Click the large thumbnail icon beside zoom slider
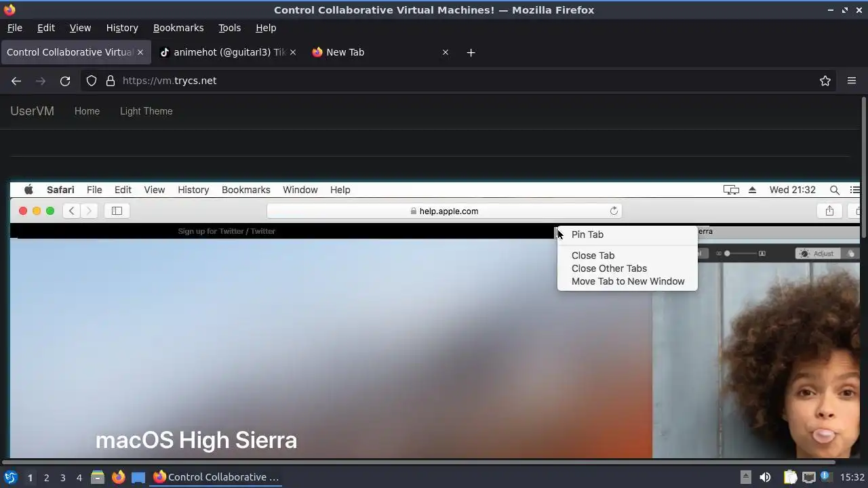This screenshot has height=488, width=868. tap(762, 253)
